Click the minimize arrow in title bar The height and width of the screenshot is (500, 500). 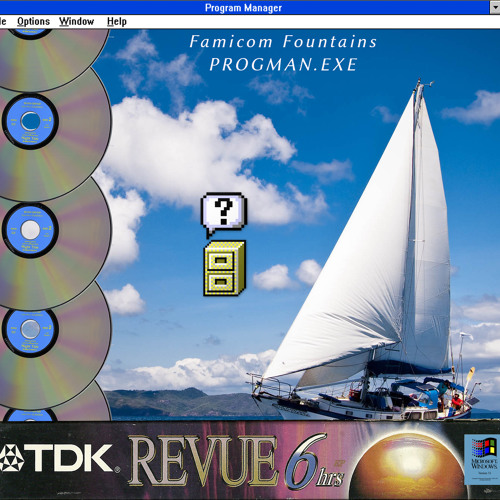tap(495, 8)
